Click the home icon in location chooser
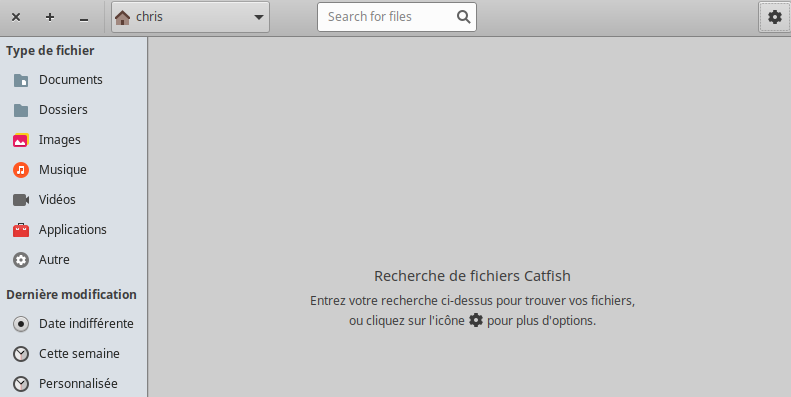 point(123,18)
